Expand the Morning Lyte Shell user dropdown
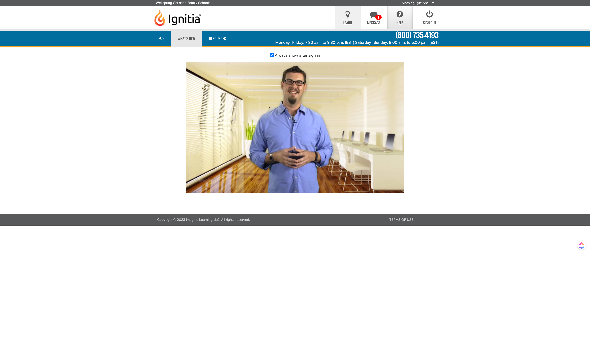This screenshot has height=364, width=590. tap(418, 3)
